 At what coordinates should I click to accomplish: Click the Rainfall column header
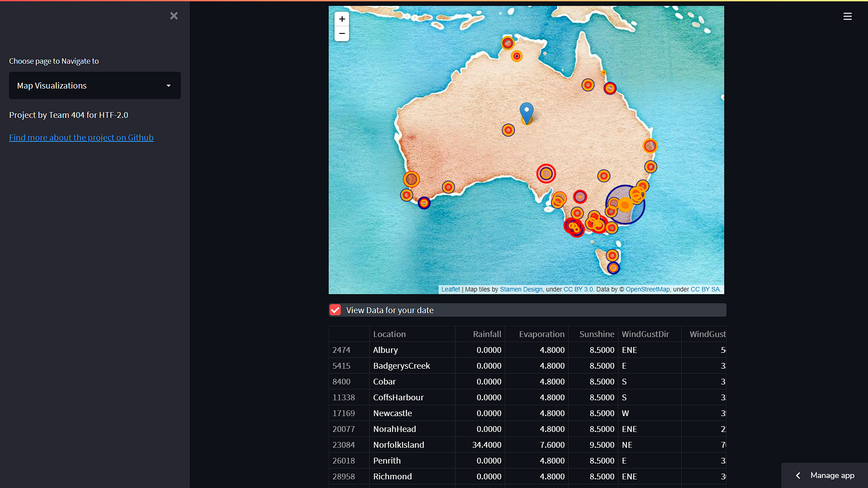click(x=487, y=334)
